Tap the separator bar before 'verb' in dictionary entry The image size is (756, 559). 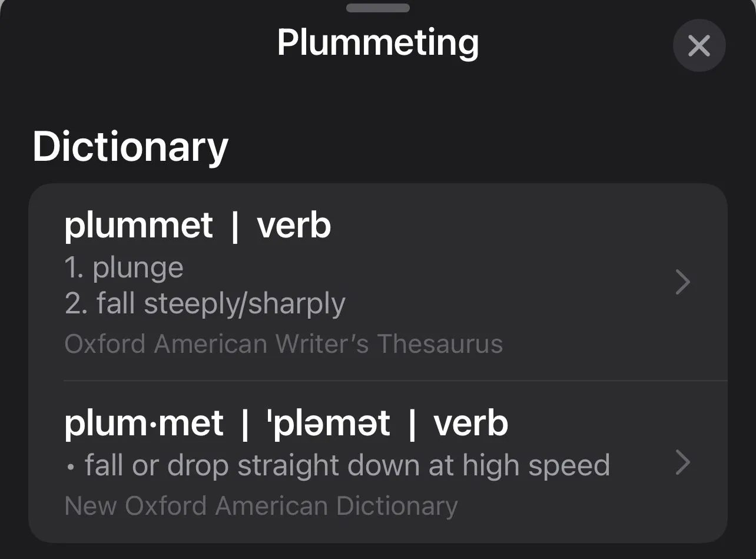pyautogui.click(x=412, y=424)
